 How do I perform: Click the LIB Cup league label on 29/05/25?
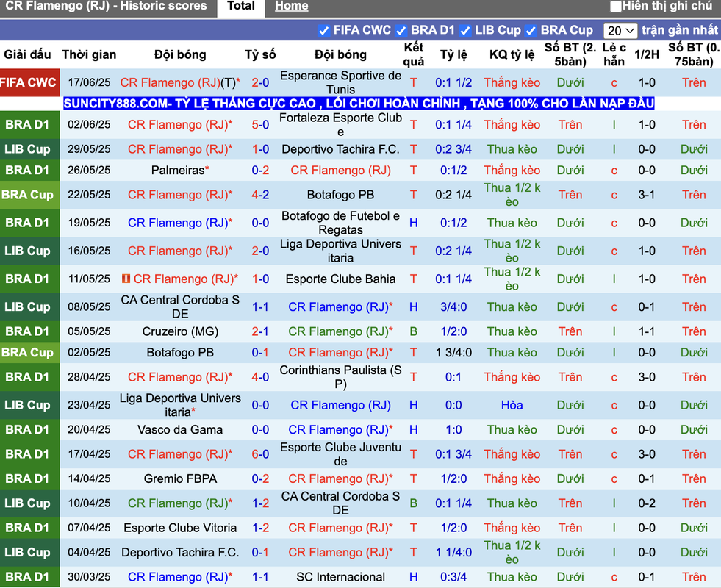28,149
